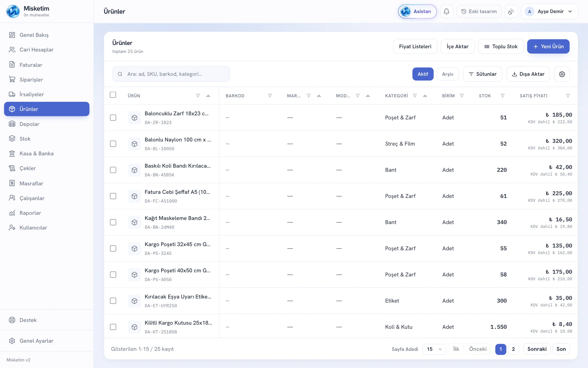Open table settings gear icon
This screenshot has width=588, height=368.
[562, 74]
